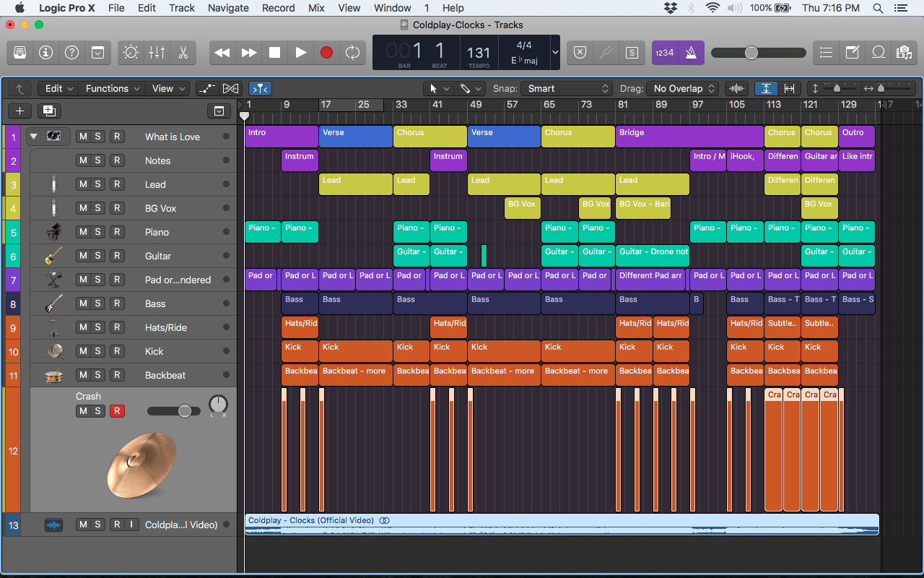This screenshot has width=924, height=578.
Task: Toggle the Replace mode button
Action: (x=580, y=53)
